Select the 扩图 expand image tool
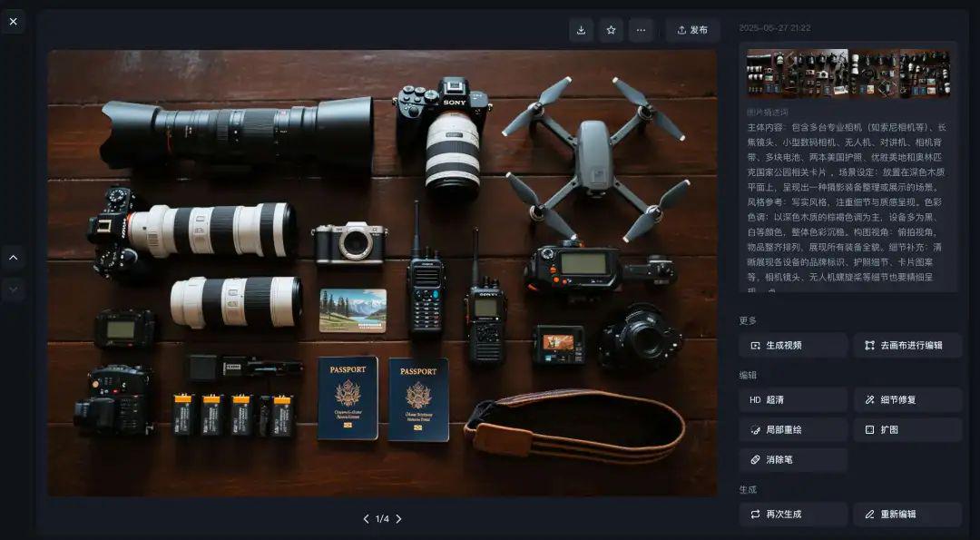The width and height of the screenshot is (980, 540). 906,429
